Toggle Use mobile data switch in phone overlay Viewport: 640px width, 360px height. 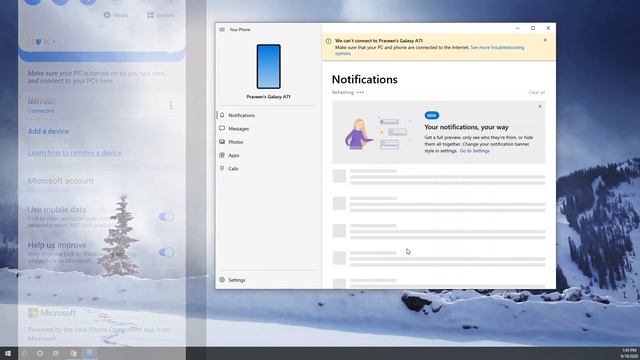(166, 217)
